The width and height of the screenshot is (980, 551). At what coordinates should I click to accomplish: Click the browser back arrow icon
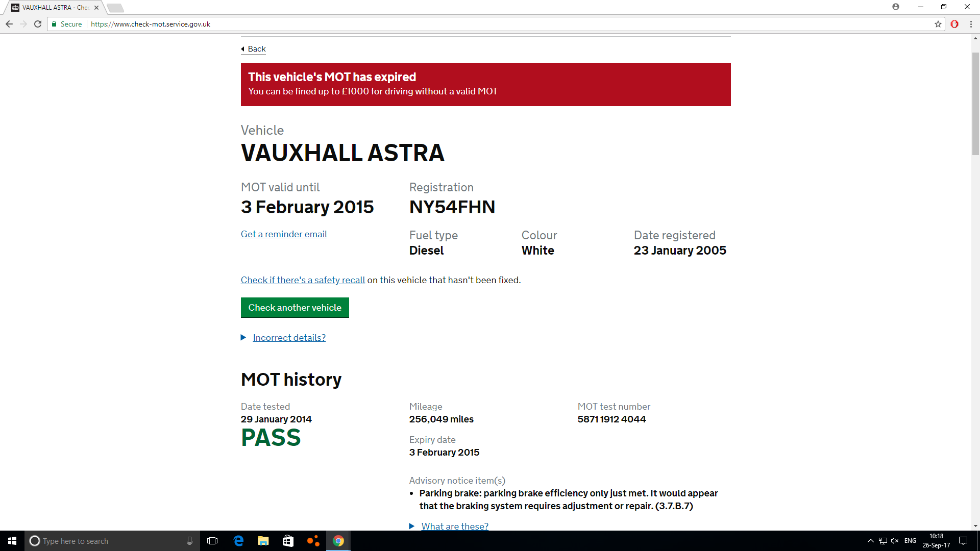(9, 24)
